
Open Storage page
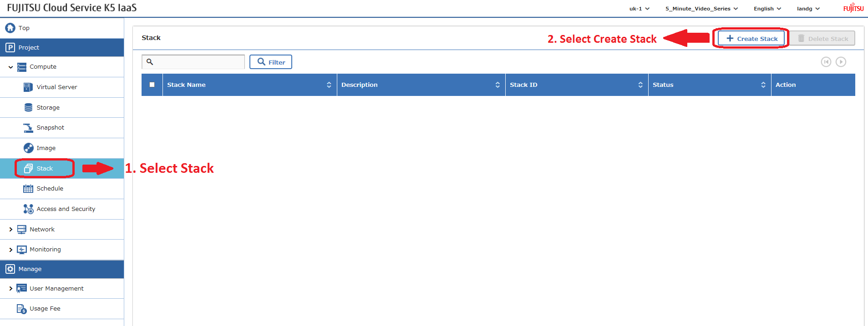tap(62, 107)
